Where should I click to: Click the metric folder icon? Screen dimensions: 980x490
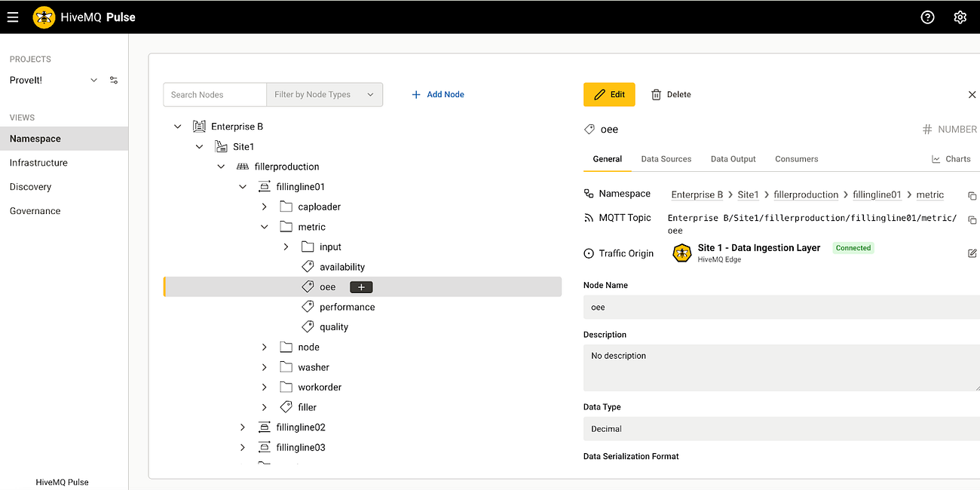pyautogui.click(x=286, y=227)
